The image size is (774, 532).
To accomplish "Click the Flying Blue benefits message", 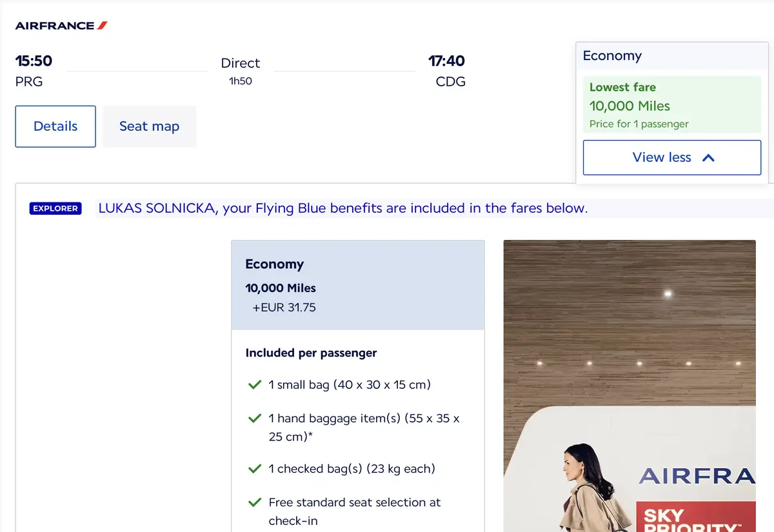I will [342, 208].
